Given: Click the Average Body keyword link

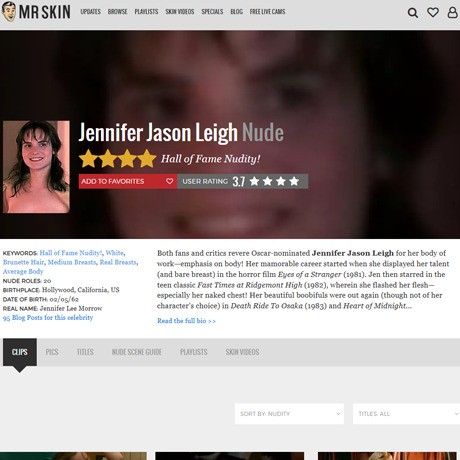Looking at the screenshot, I should [23, 272].
